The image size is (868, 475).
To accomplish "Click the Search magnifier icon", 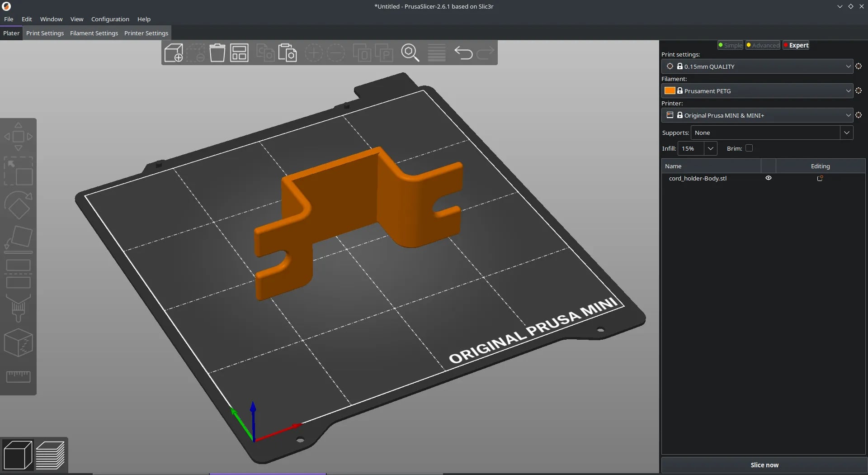I will pyautogui.click(x=410, y=53).
